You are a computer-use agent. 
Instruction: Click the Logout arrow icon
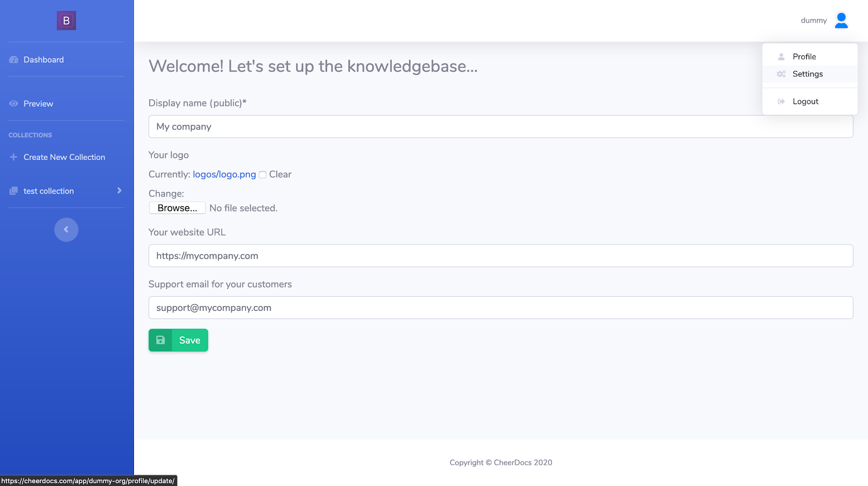[781, 101]
